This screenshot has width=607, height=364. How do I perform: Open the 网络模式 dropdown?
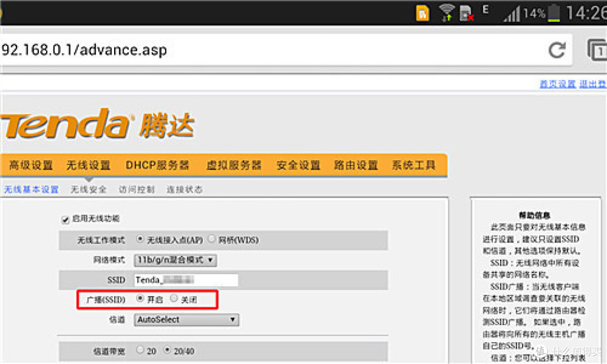click(x=175, y=260)
